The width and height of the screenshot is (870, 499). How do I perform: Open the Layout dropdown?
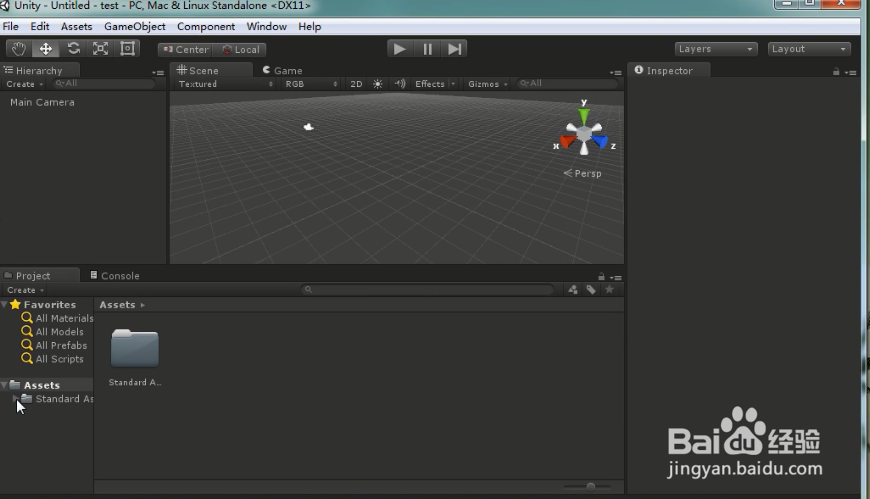pyautogui.click(x=809, y=49)
